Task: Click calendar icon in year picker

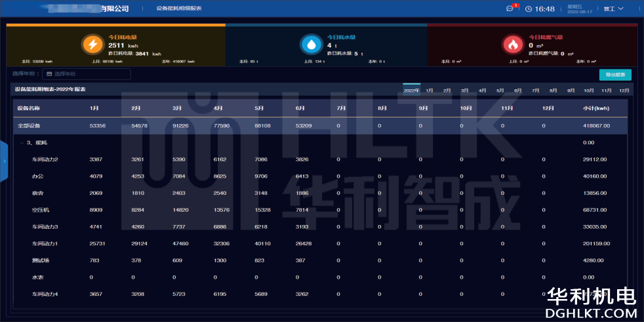Action: (49, 74)
